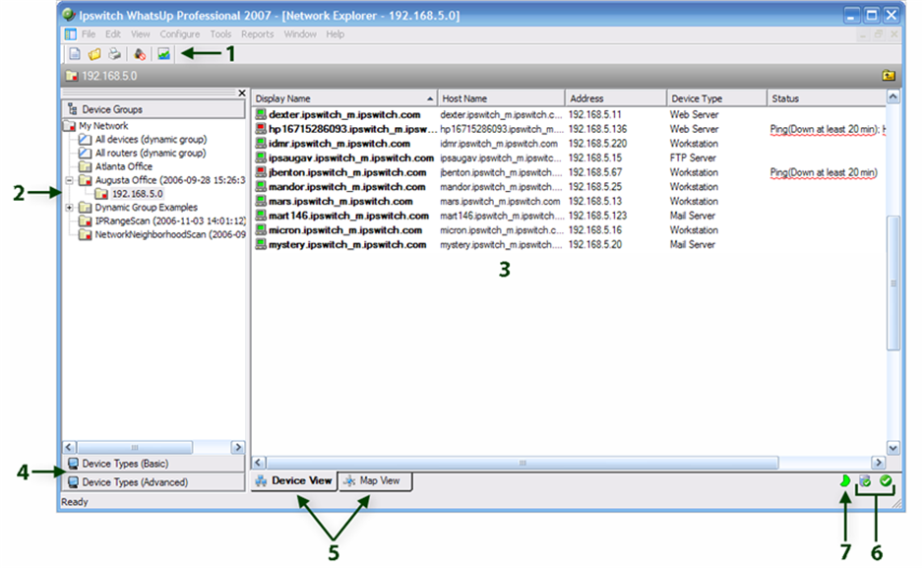Select mars.ipswitch_m.ipswitch.com device
The image size is (924, 568).
point(340,201)
